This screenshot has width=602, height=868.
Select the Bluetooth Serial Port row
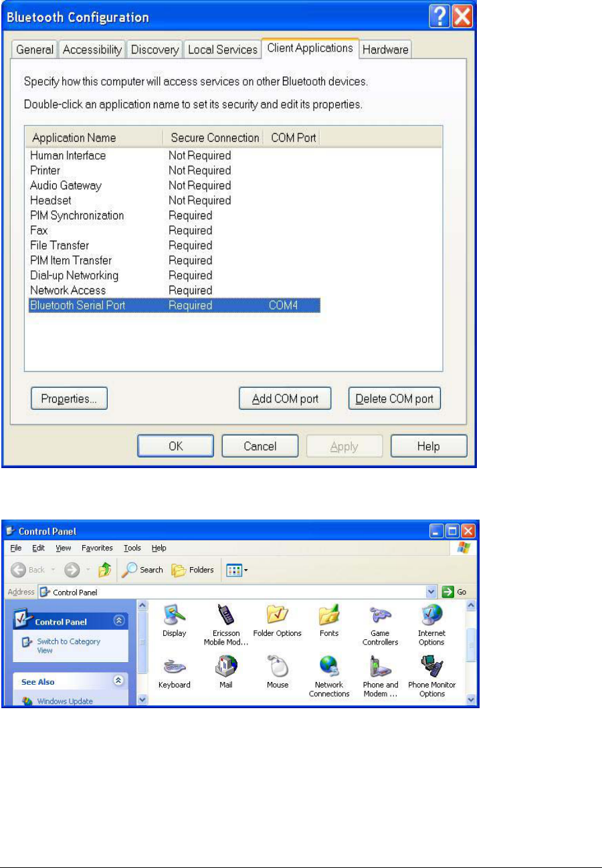click(x=174, y=306)
